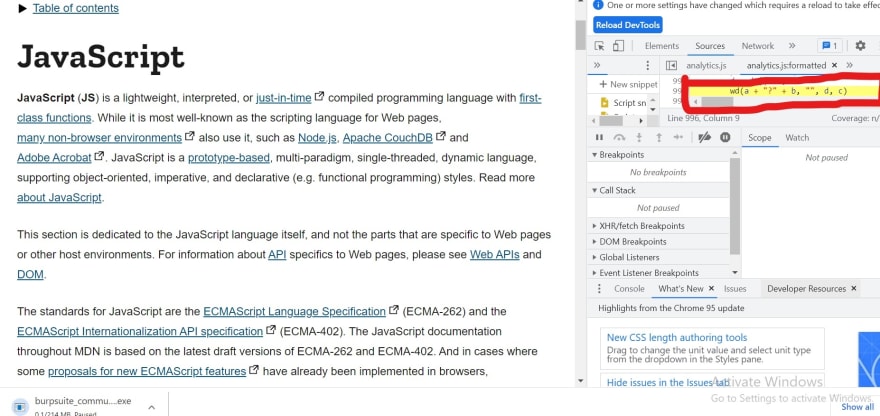Open many non-browser environments link
Image resolution: width=880 pixels, height=416 pixels.
point(99,138)
